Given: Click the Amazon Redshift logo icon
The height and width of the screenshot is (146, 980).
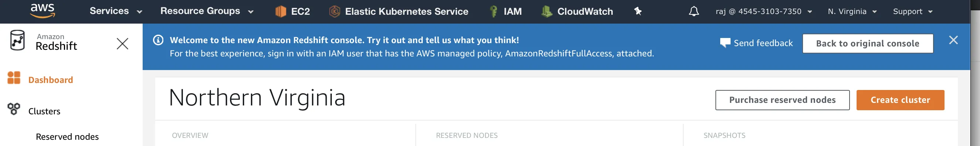Looking at the screenshot, I should [17, 40].
